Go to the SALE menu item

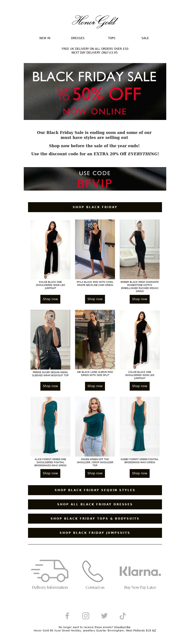[145, 38]
